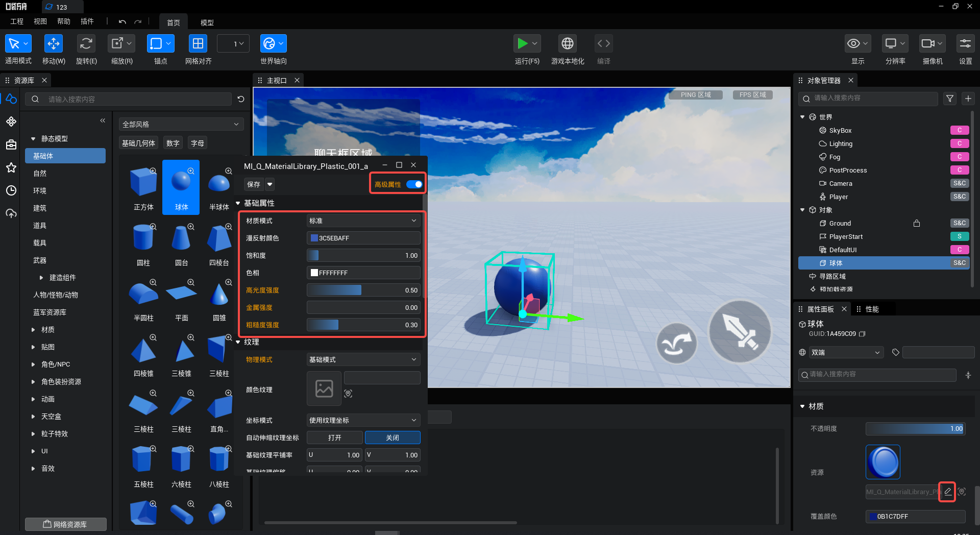This screenshot has width=980, height=535.
Task: Filter by 基础几何体 tag
Action: [138, 143]
